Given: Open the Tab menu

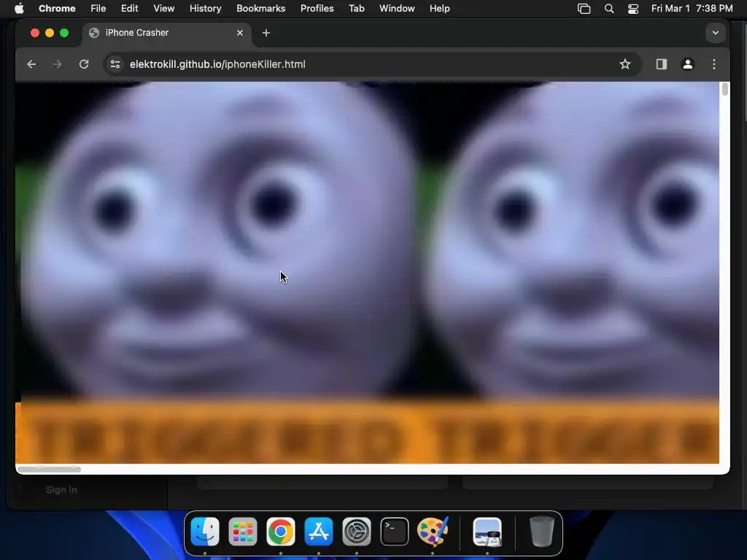Looking at the screenshot, I should click(x=356, y=9).
